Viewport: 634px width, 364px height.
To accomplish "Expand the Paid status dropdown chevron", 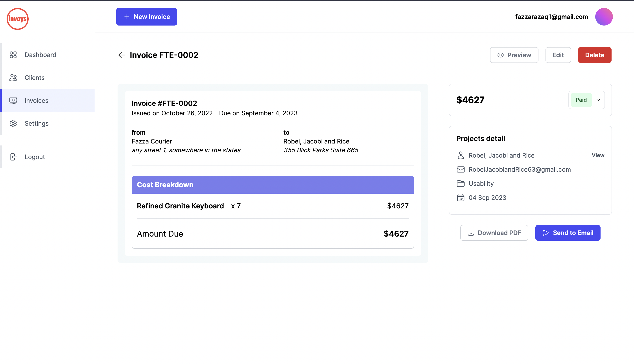I will pos(598,100).
